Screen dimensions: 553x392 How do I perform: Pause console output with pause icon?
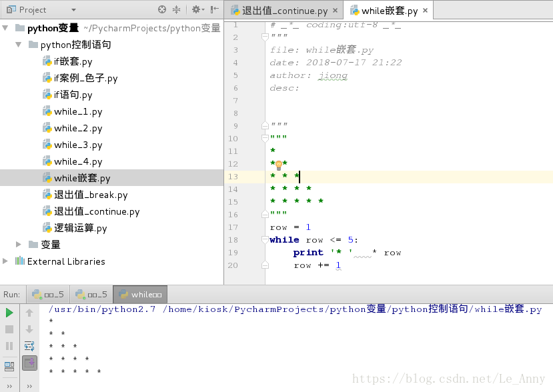tap(9, 346)
